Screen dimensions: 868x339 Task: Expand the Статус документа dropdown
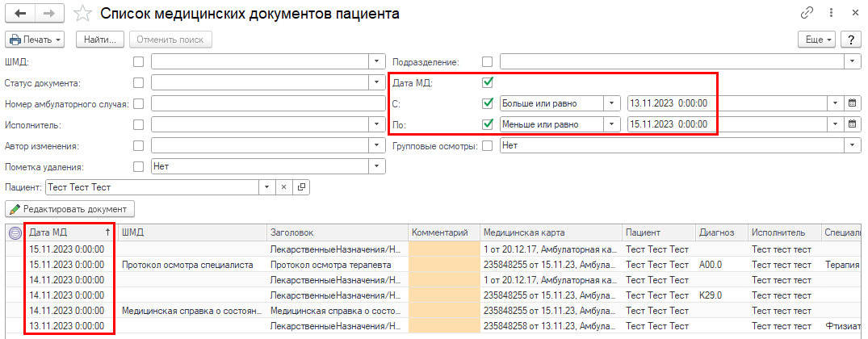click(x=377, y=82)
